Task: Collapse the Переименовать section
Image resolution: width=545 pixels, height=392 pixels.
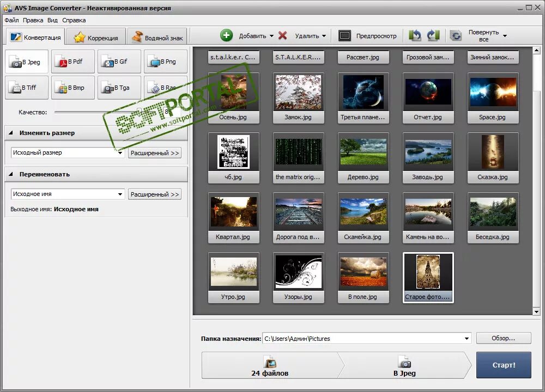Action: pyautogui.click(x=11, y=174)
